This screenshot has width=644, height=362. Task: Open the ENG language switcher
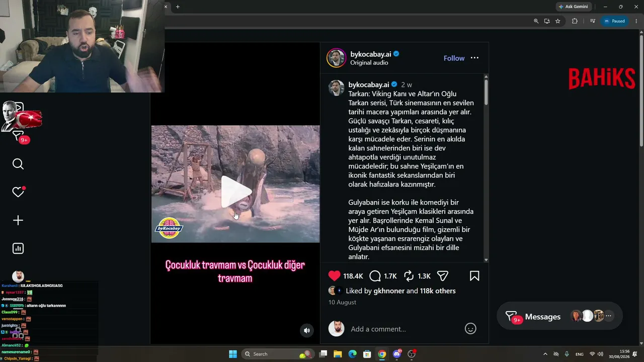580,354
